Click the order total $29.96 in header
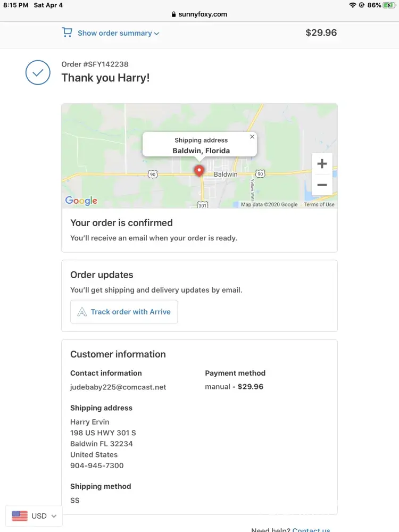399x532 pixels. 321,33
